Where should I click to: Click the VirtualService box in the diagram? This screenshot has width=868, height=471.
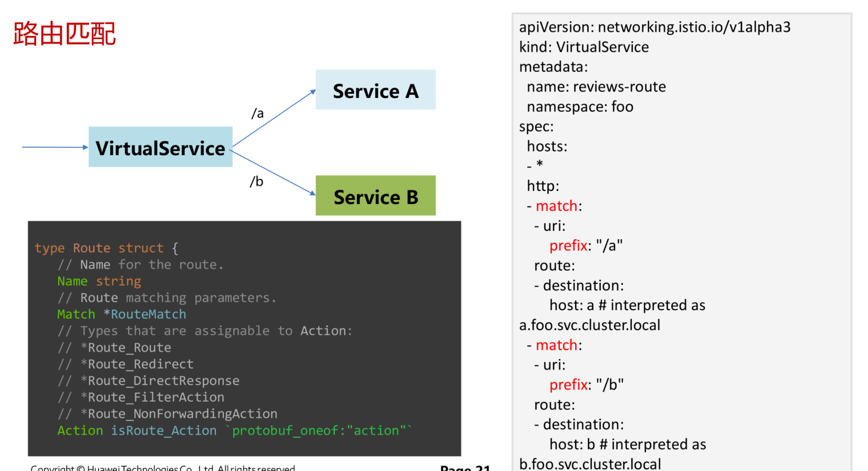161,147
